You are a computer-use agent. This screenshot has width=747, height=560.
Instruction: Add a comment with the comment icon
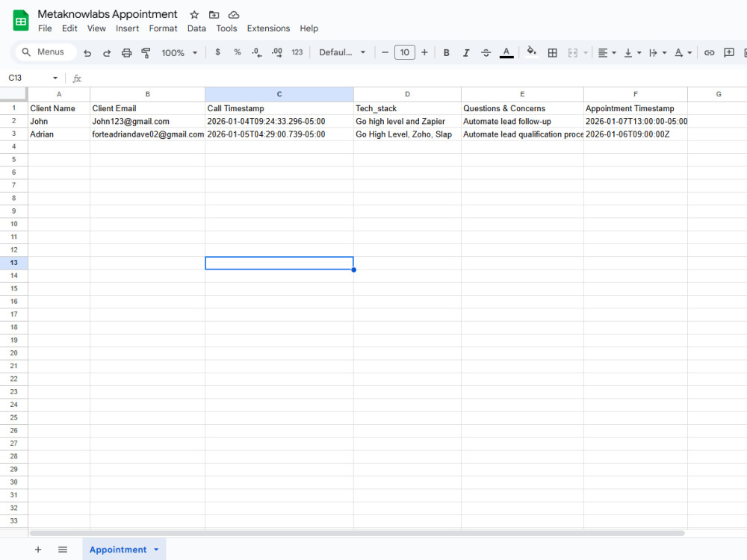pyautogui.click(x=729, y=52)
